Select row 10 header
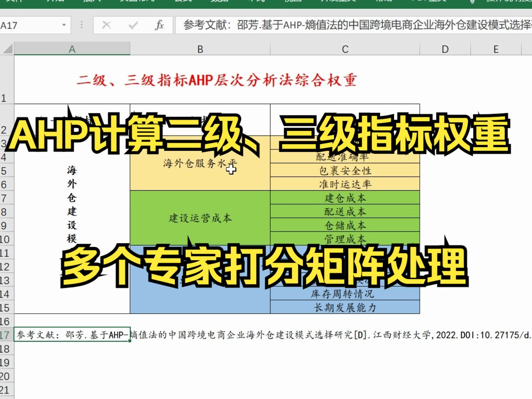 (x=7, y=239)
